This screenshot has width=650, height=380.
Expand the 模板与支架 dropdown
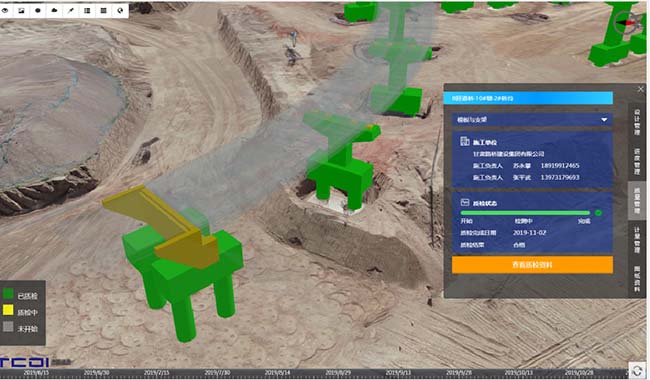pyautogui.click(x=532, y=120)
